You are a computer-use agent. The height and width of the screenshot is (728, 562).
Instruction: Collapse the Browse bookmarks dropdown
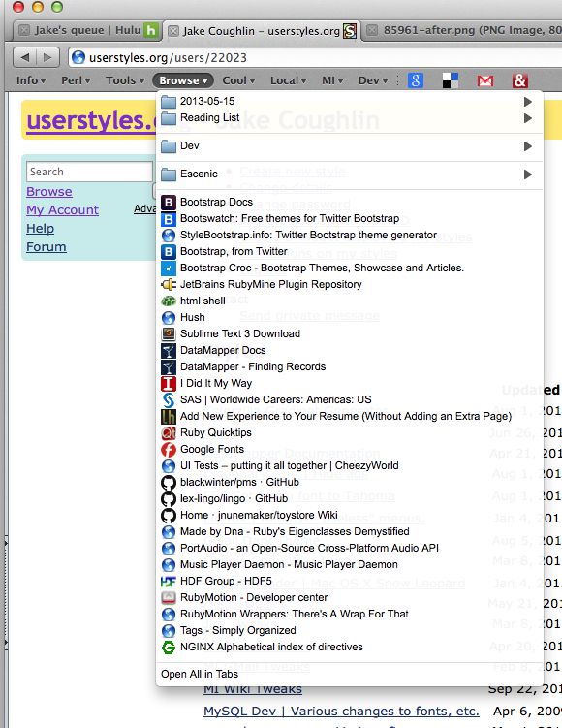pos(183,80)
